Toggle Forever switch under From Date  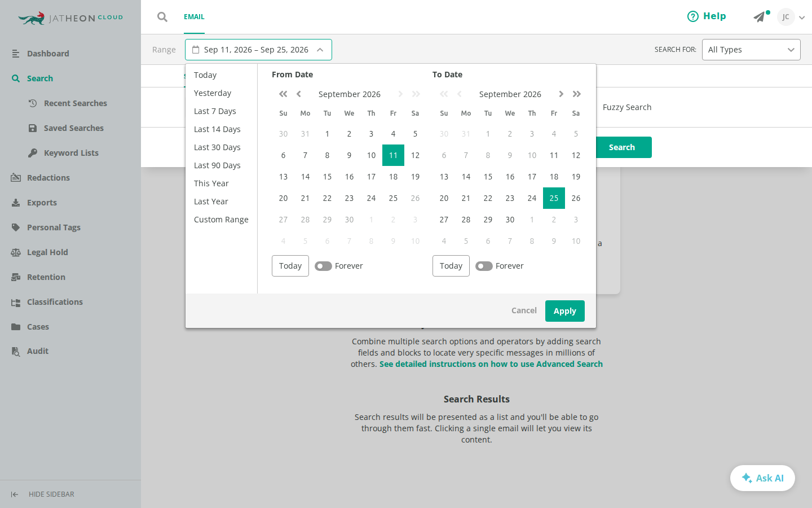coord(323,266)
